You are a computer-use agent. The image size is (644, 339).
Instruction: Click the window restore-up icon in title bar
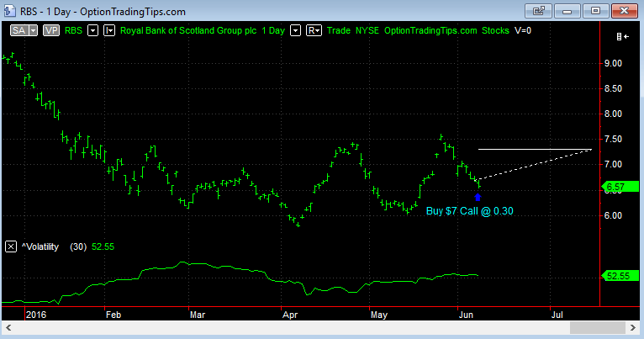click(538, 11)
